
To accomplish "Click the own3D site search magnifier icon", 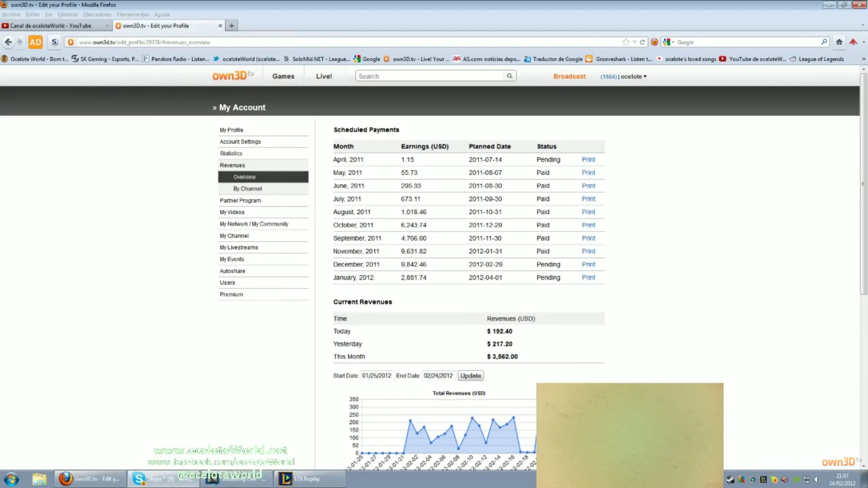I will 509,76.
